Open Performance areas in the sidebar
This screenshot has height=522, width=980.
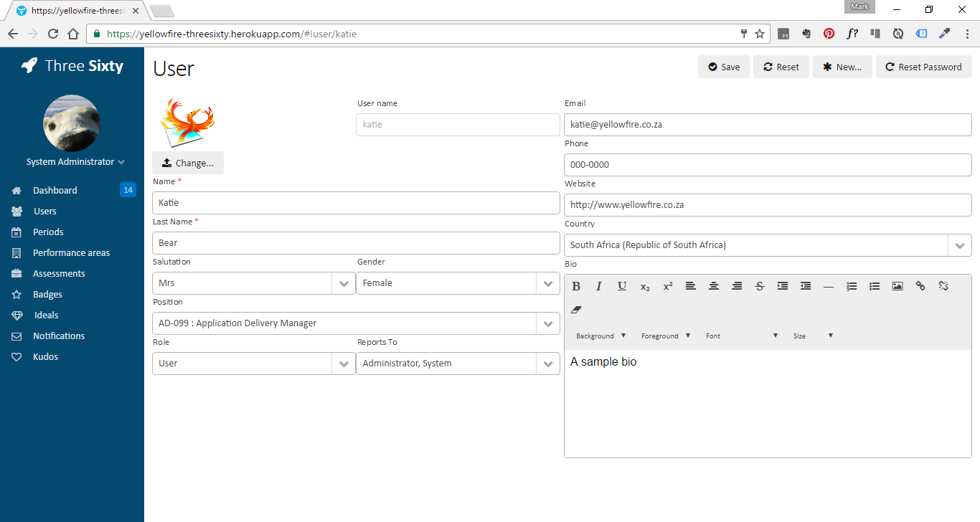point(71,252)
